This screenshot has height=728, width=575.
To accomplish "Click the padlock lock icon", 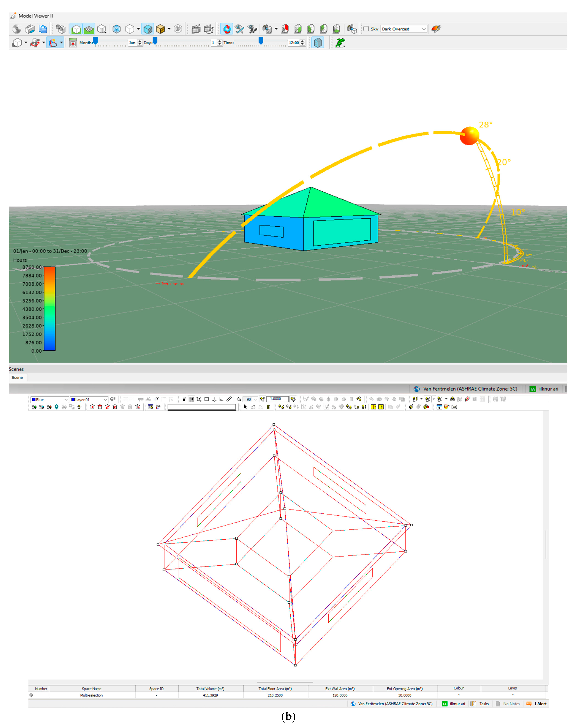I will (x=184, y=399).
